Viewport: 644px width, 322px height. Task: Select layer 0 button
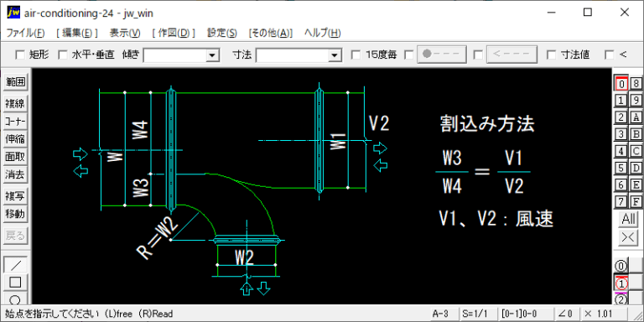coord(621,84)
